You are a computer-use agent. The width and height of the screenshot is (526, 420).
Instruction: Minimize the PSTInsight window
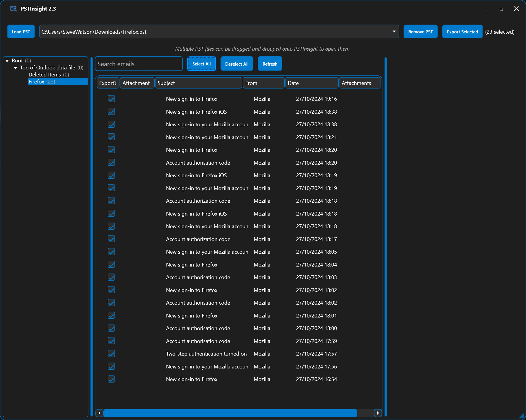pos(486,9)
